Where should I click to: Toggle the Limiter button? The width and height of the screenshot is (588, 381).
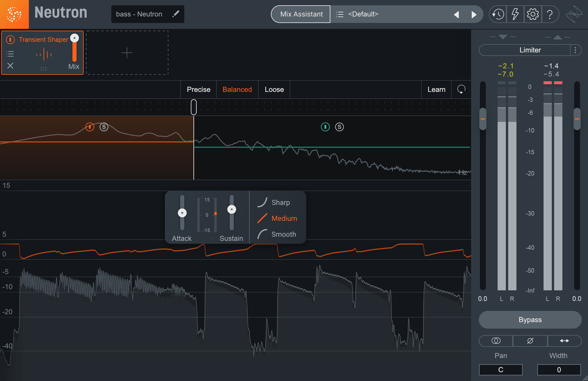pyautogui.click(x=525, y=50)
